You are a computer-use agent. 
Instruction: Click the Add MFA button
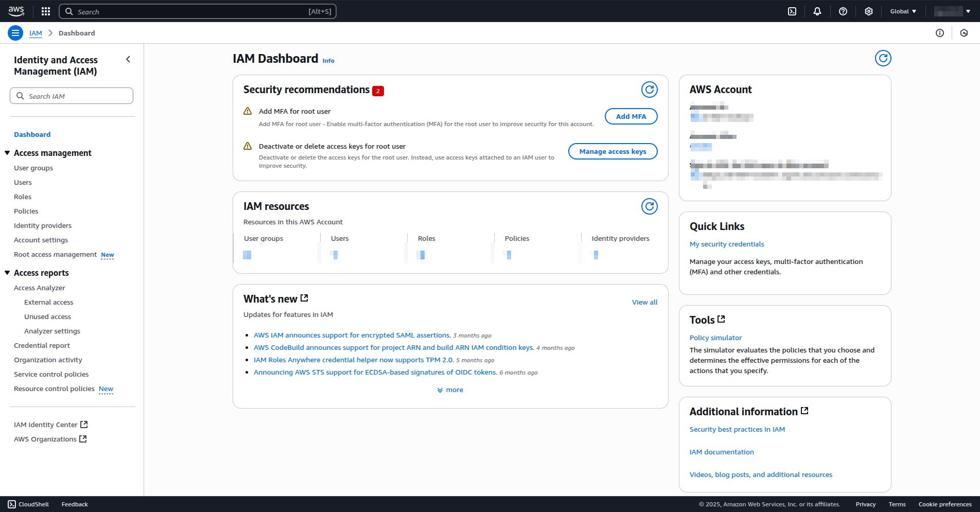point(631,116)
